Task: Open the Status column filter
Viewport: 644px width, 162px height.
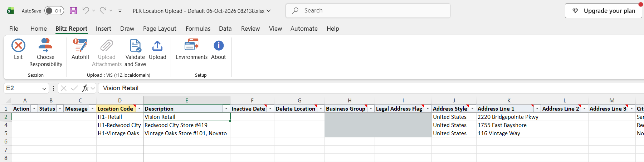Action: pos(60,108)
